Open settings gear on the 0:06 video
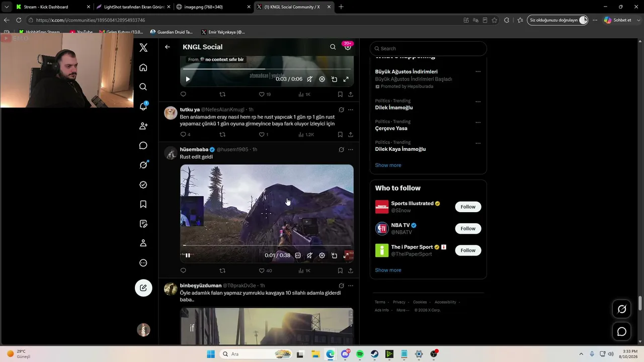Image resolution: width=644 pixels, height=362 pixels. pos(322,79)
